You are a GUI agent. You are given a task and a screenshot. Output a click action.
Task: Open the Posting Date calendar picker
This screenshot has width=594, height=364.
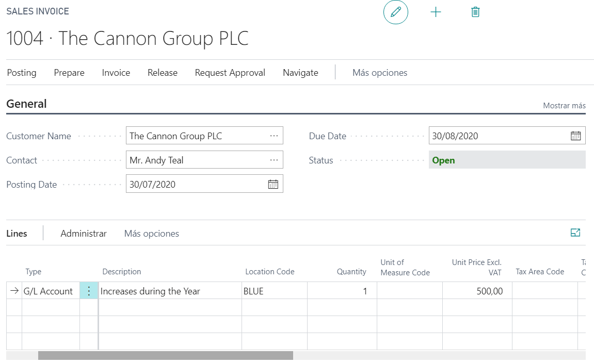point(273,184)
